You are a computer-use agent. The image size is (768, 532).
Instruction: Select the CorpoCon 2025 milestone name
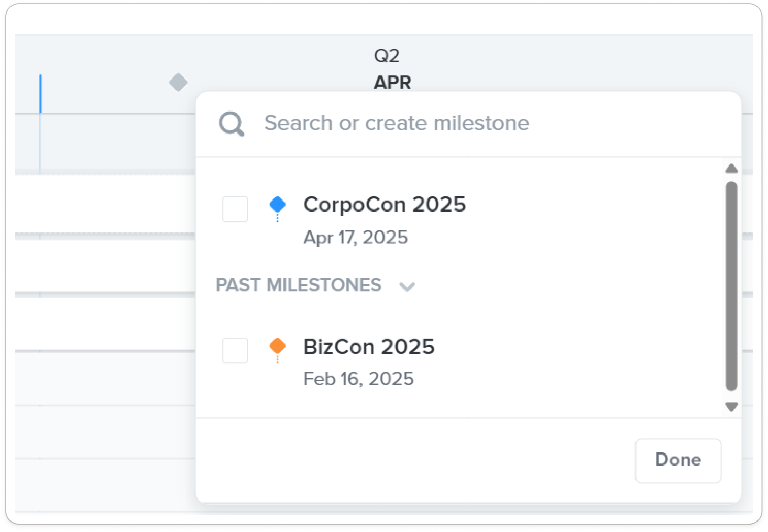pyautogui.click(x=385, y=204)
